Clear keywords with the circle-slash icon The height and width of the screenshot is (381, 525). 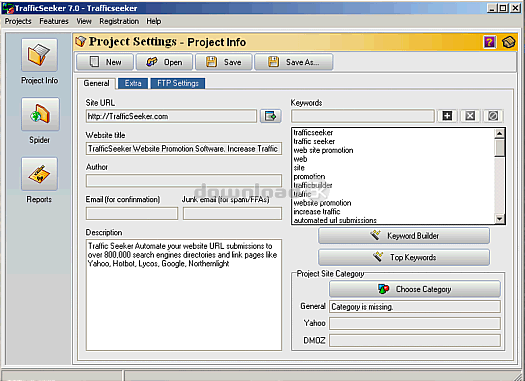(x=493, y=116)
